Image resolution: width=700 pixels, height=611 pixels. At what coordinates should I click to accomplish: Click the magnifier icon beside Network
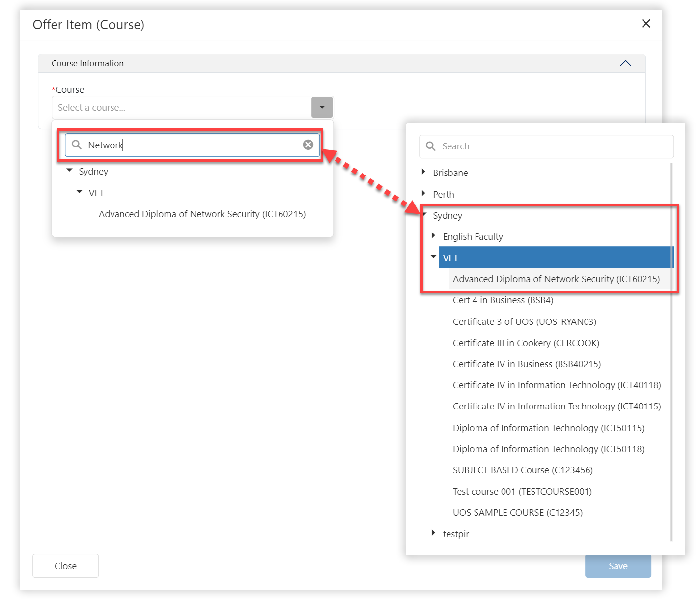pyautogui.click(x=77, y=145)
